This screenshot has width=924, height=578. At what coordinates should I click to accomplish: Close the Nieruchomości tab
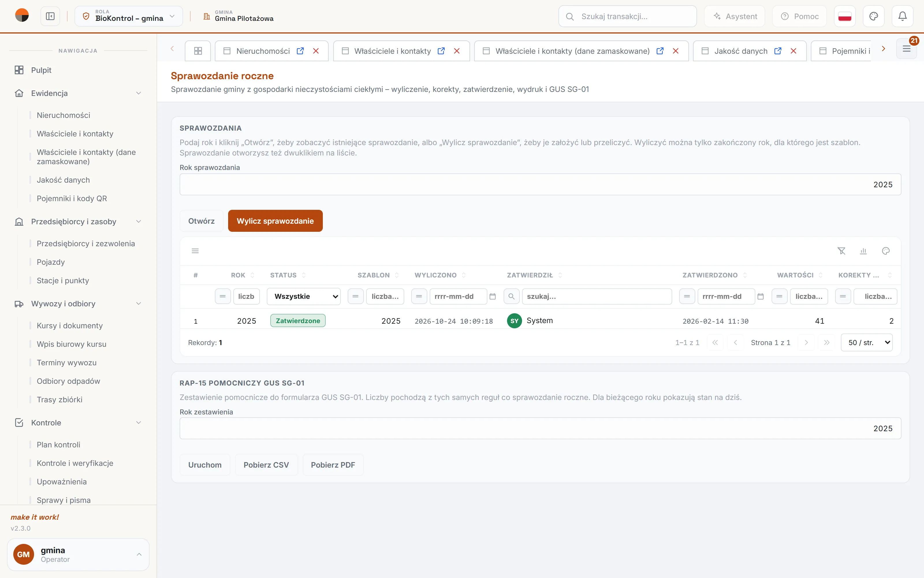click(x=316, y=51)
